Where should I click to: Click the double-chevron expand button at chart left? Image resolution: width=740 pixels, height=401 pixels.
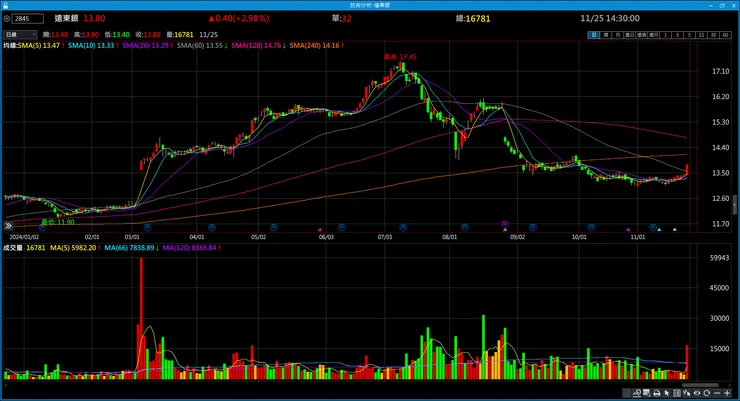(8, 226)
